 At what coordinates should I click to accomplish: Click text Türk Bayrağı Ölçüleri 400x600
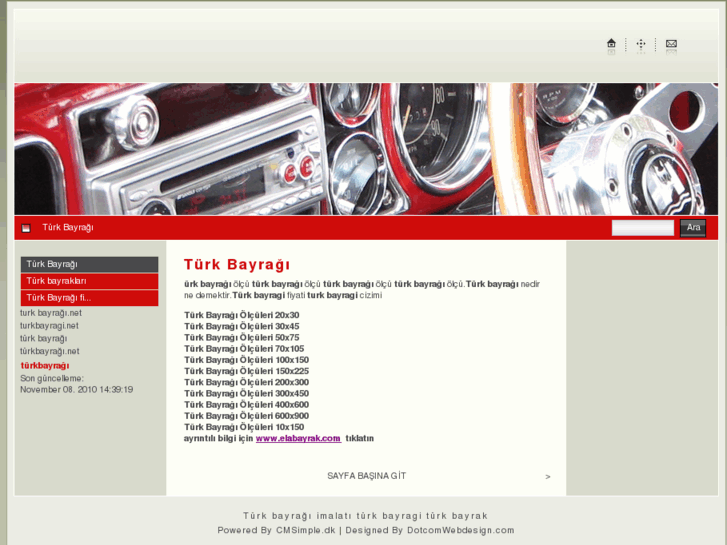click(246, 404)
